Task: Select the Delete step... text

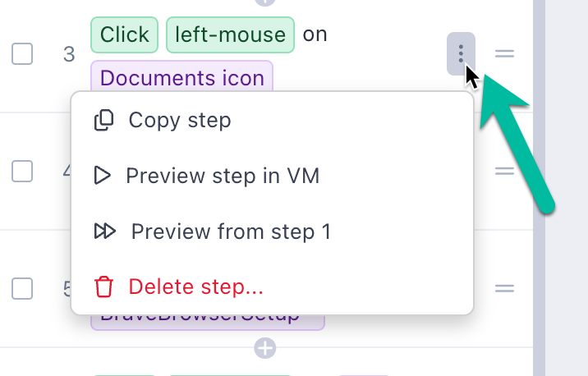Action: click(x=195, y=287)
